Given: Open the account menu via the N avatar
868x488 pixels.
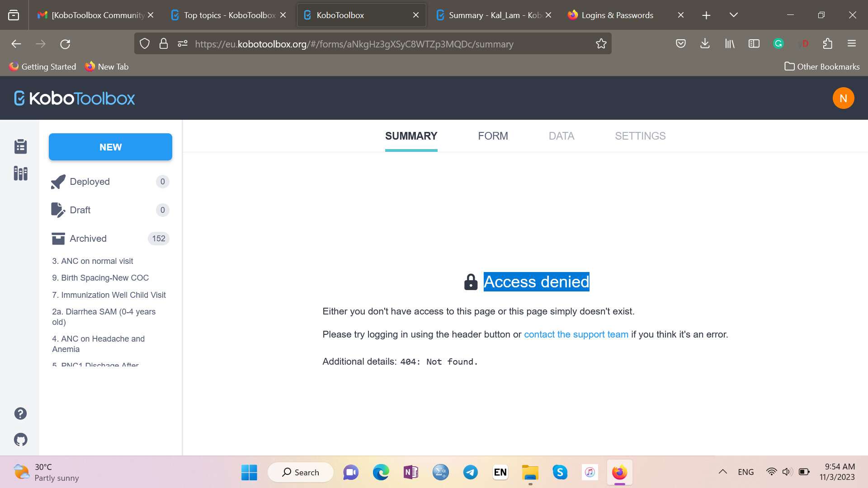Looking at the screenshot, I should [844, 98].
